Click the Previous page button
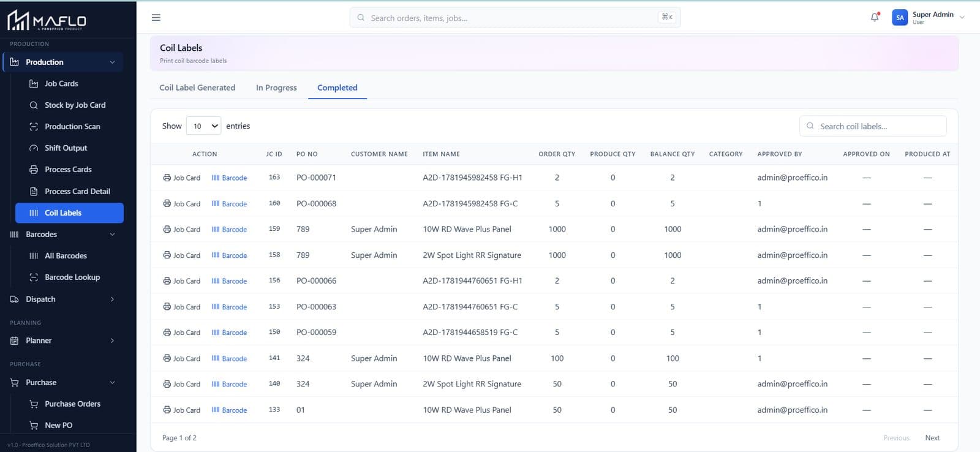 896,438
